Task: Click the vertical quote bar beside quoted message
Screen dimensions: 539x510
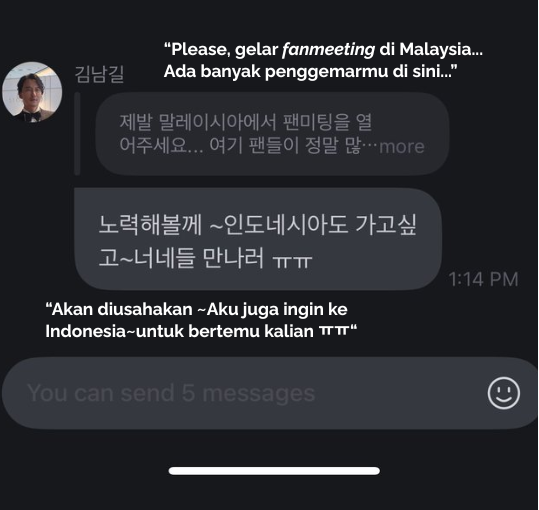Action: click(77, 134)
